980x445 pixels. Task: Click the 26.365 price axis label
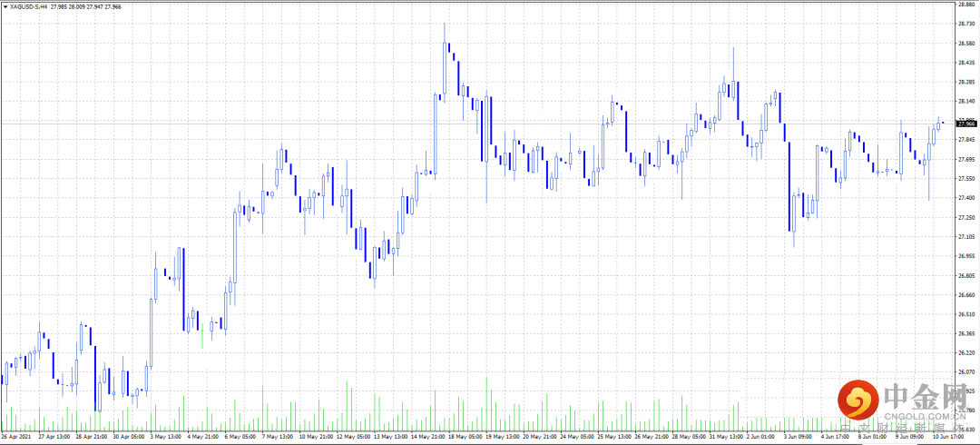point(966,333)
